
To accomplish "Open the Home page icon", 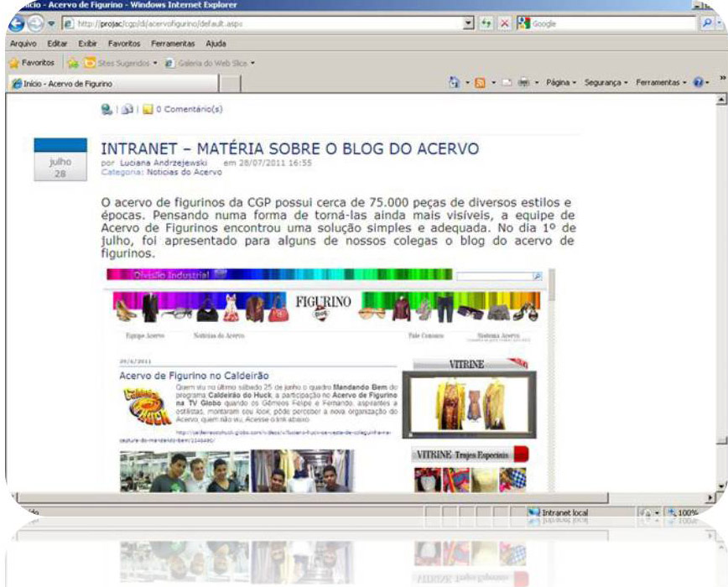I will [x=455, y=83].
